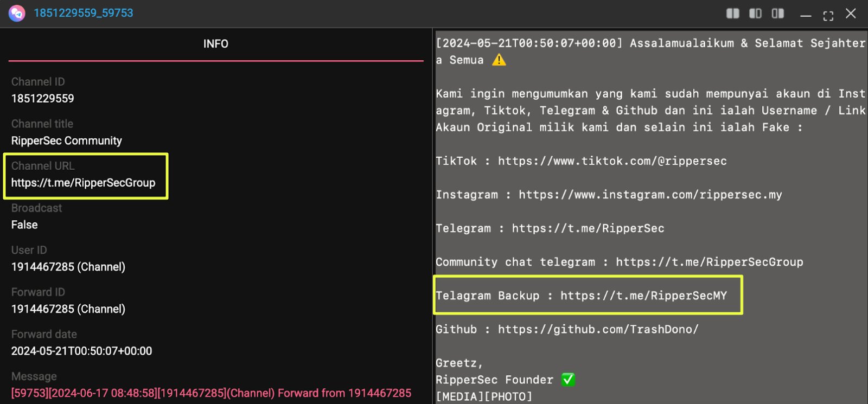Click the [MEDIA][PHOTO] attachment tag
The image size is (868, 404).
(x=484, y=396)
